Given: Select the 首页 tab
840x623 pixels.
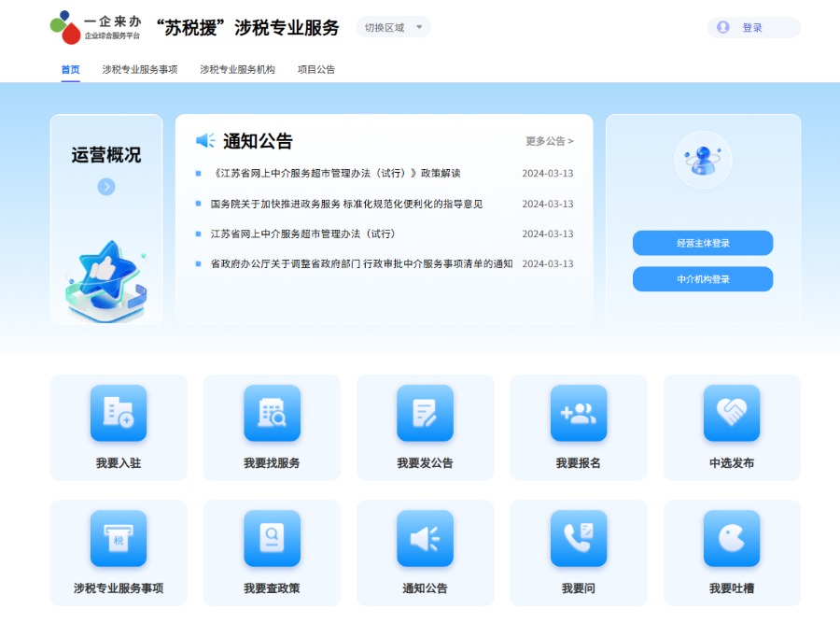Looking at the screenshot, I should pos(70,70).
